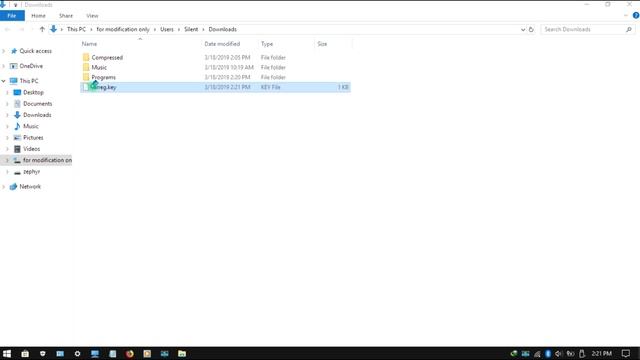640x360 pixels.
Task: Click the Help question mark icon
Action: [x=636, y=16]
